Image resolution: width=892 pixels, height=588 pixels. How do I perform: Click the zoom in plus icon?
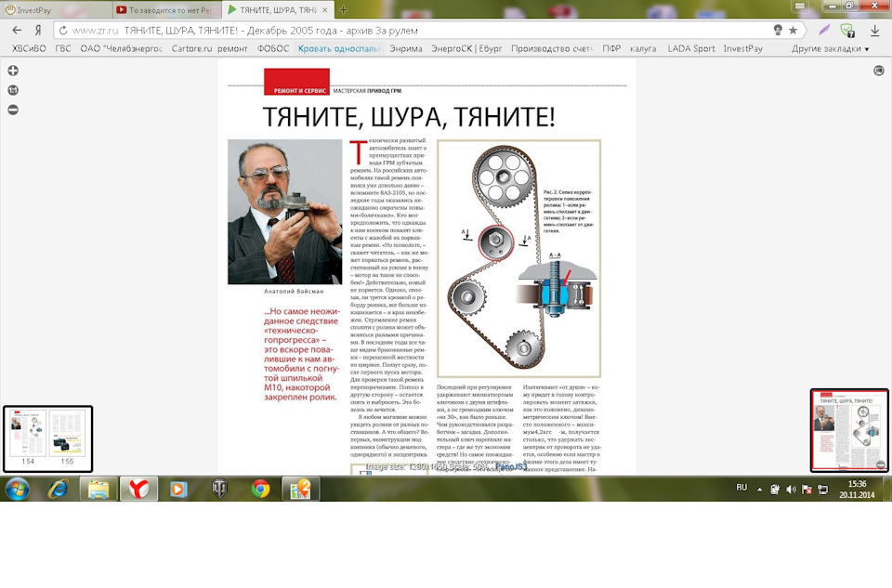pyautogui.click(x=13, y=71)
